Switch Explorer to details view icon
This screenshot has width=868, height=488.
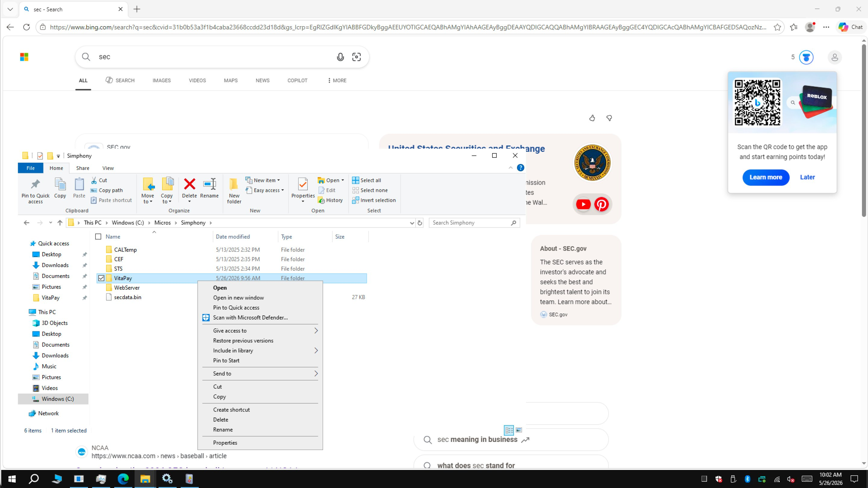tap(509, 430)
